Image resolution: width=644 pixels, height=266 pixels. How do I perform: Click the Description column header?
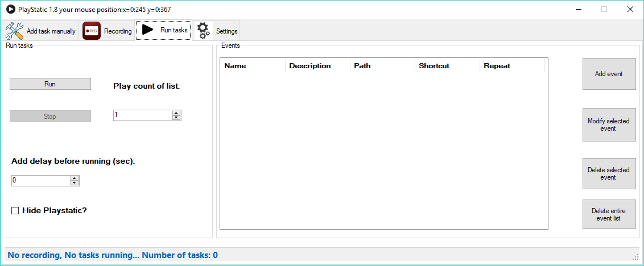(x=318, y=66)
